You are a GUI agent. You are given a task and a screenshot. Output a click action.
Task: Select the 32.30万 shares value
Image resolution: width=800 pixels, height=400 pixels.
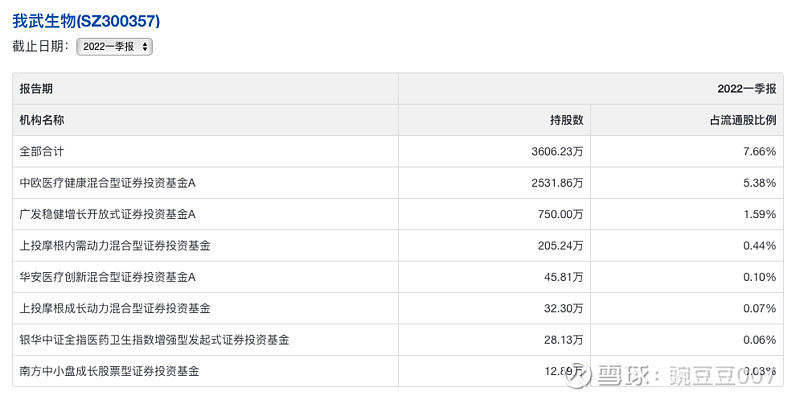pyautogui.click(x=564, y=309)
